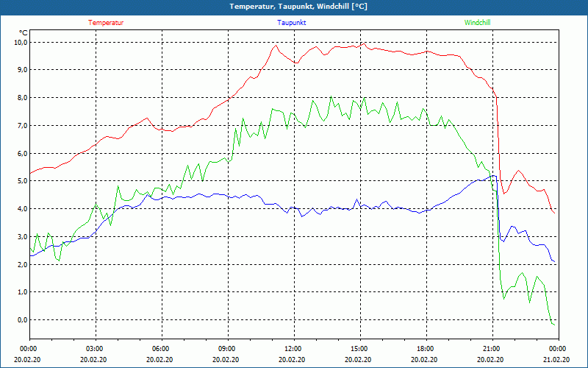588x368 pixels.
Task: Click the '6,0' y-axis value
Action: [23, 153]
